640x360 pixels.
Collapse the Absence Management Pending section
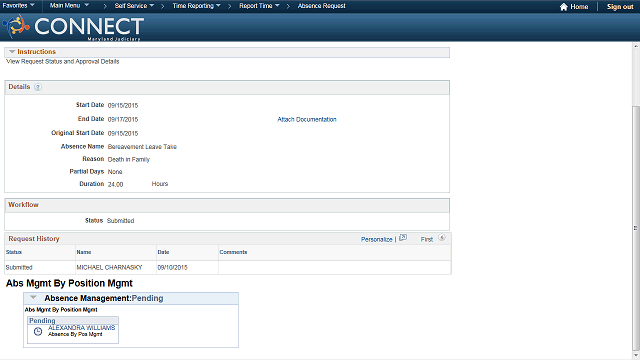(33, 298)
